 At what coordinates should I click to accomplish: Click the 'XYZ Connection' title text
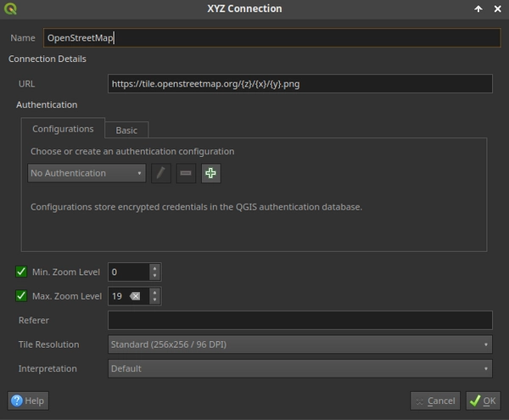pyautogui.click(x=245, y=8)
